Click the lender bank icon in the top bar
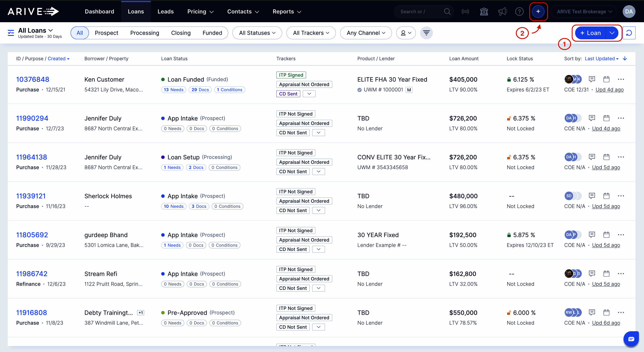 pos(484,12)
